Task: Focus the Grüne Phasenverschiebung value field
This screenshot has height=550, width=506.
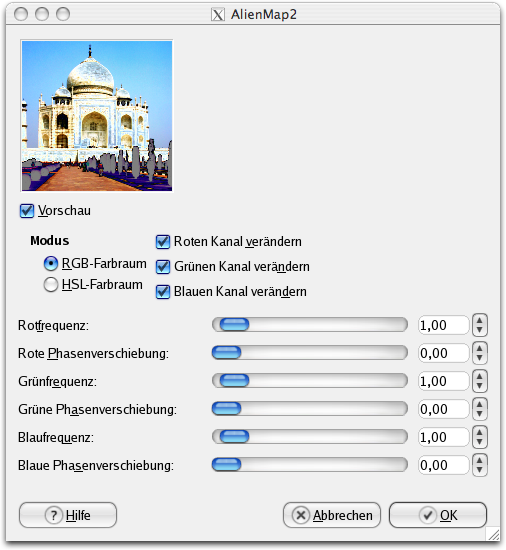Action: pos(444,409)
